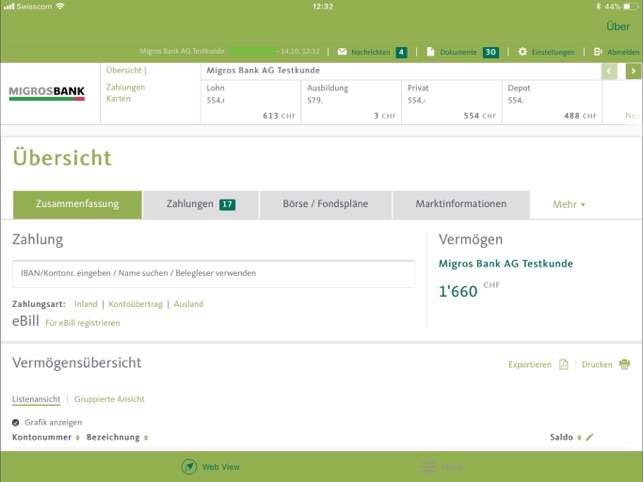
Task: Switch to Listenansicht view
Action: point(36,399)
